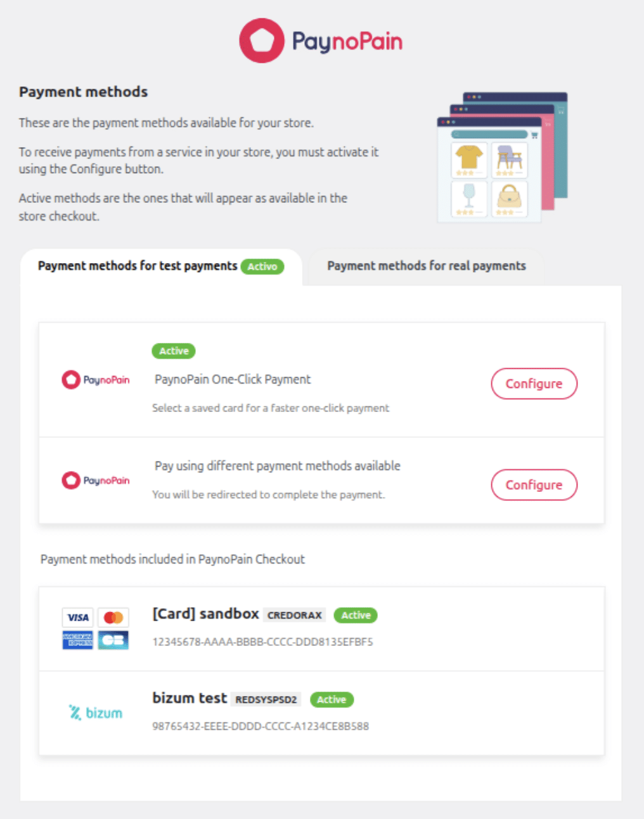The width and height of the screenshot is (644, 819).
Task: Configure PaynoPain One-Click Payment
Action: (x=534, y=384)
